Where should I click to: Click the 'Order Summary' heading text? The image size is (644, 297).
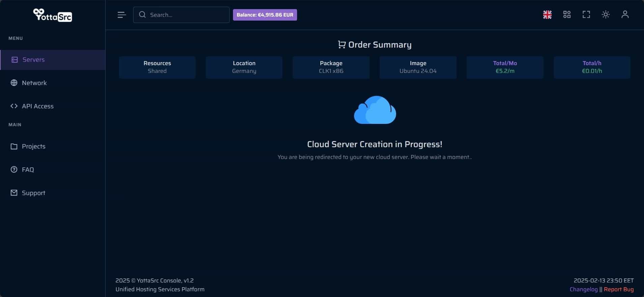click(380, 45)
